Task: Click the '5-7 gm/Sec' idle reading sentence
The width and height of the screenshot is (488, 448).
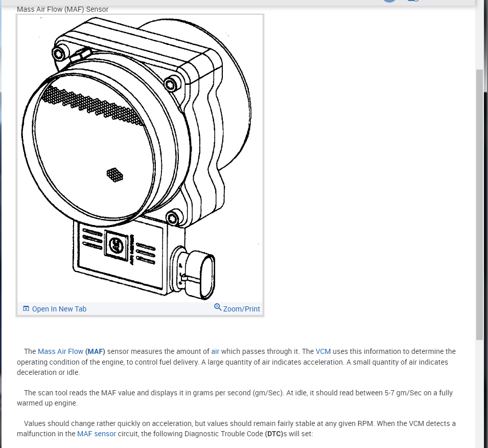Action: click(235, 398)
